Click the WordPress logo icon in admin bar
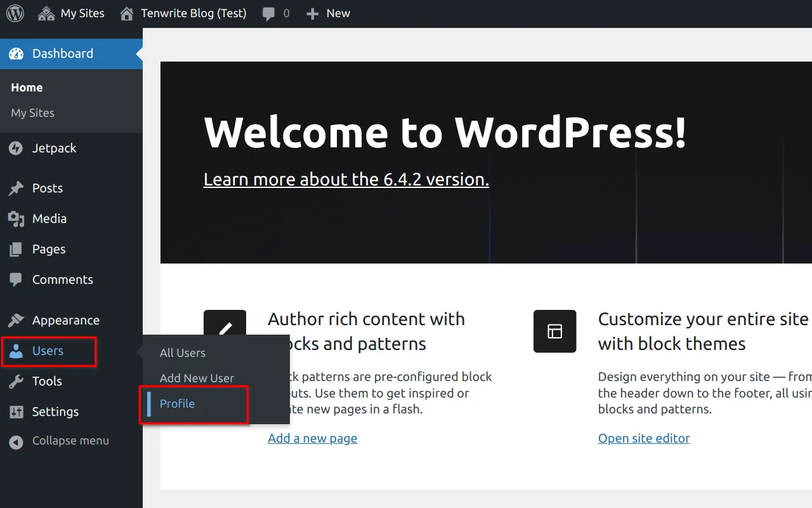The width and height of the screenshot is (812, 508). pyautogui.click(x=15, y=13)
